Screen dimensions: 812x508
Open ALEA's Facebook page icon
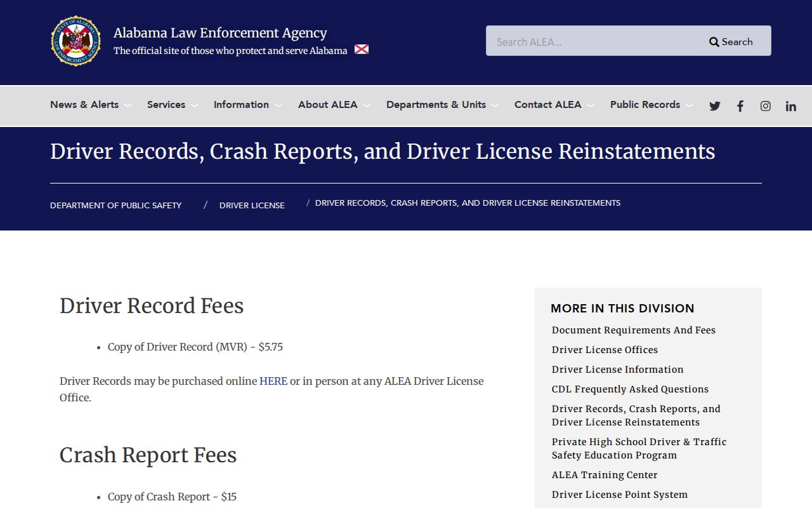point(740,106)
